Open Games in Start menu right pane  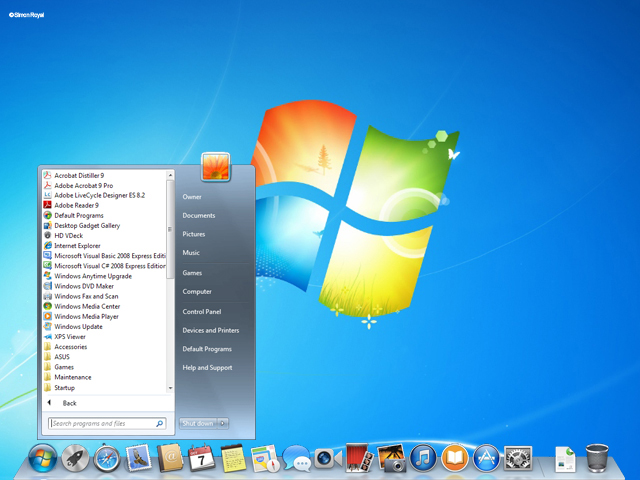192,273
